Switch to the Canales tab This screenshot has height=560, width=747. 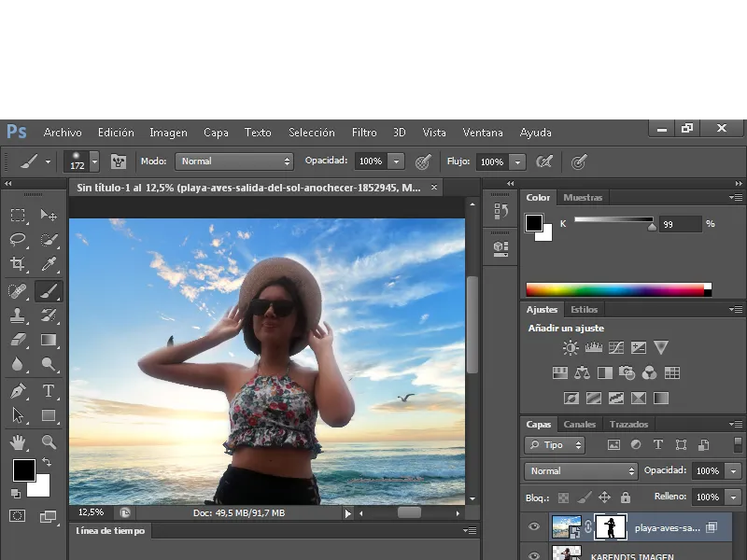(579, 424)
